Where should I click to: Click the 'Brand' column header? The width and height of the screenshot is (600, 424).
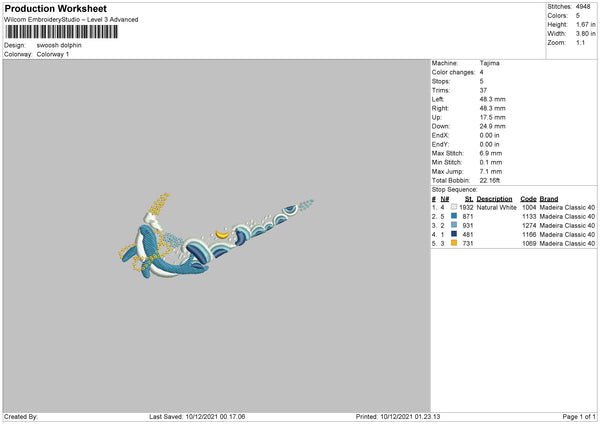[x=549, y=199]
